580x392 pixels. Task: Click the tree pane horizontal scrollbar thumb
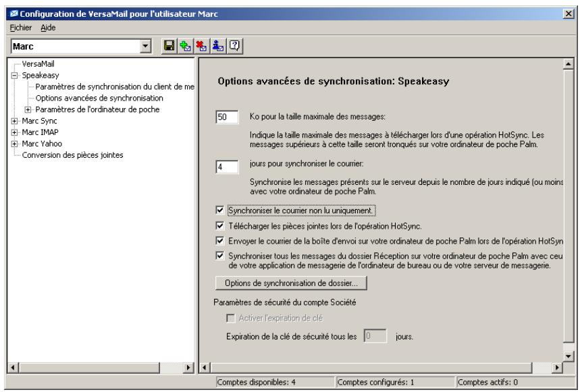pos(89,368)
